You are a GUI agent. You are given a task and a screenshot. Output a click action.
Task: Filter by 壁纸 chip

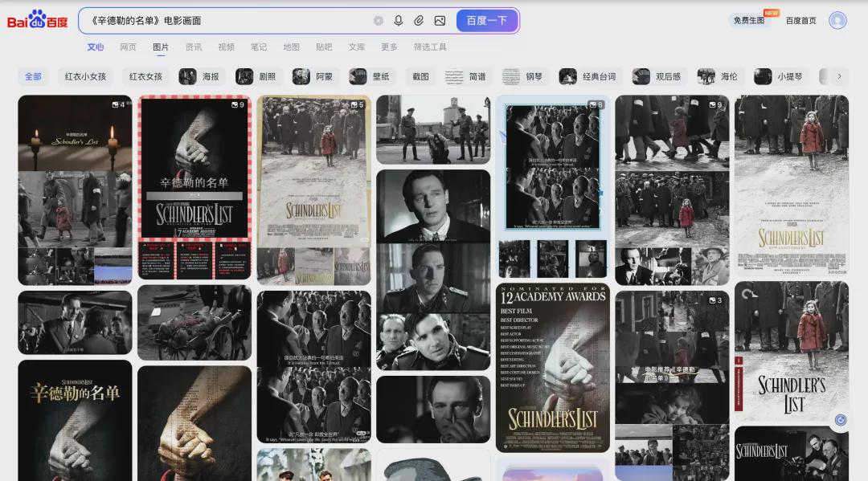click(371, 76)
